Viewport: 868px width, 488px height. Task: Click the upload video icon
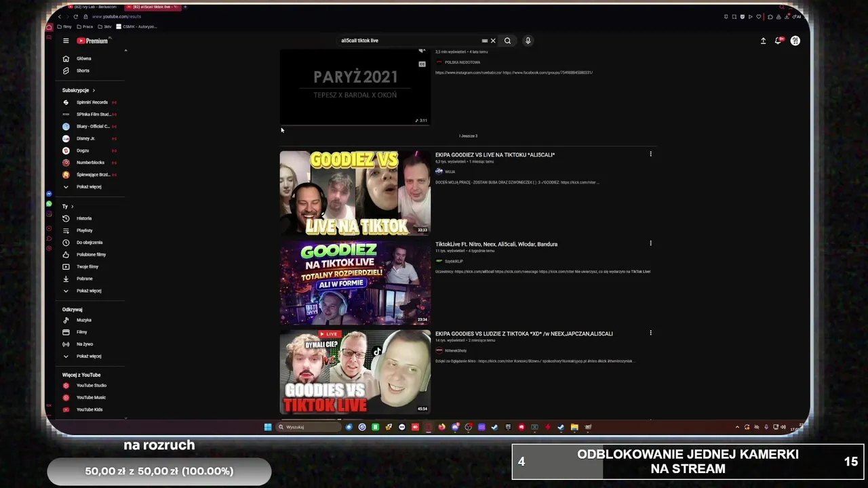pyautogui.click(x=763, y=41)
